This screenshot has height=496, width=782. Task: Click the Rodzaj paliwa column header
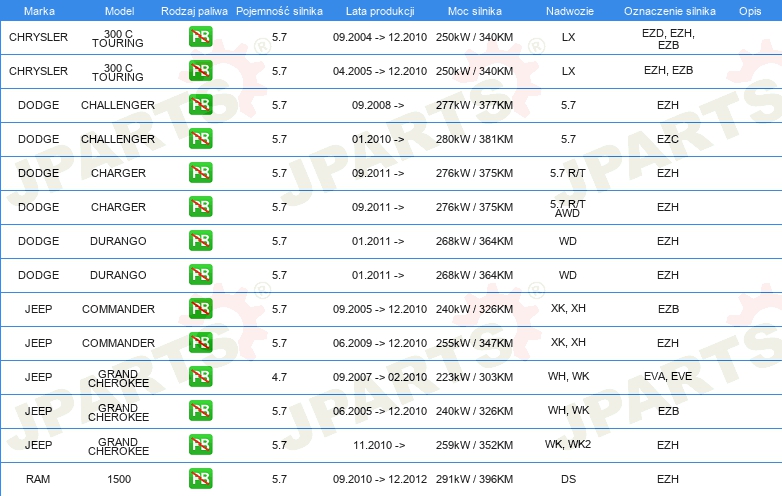[194, 9]
